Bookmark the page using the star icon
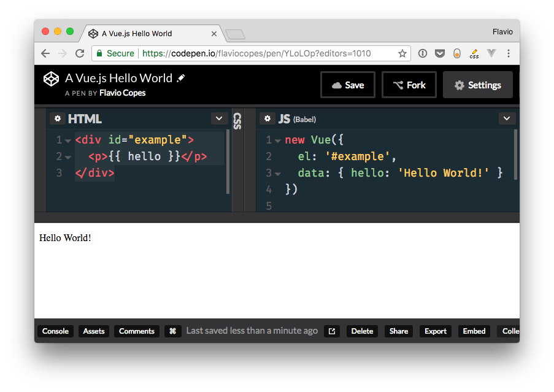This screenshot has height=392, width=554. coord(403,53)
